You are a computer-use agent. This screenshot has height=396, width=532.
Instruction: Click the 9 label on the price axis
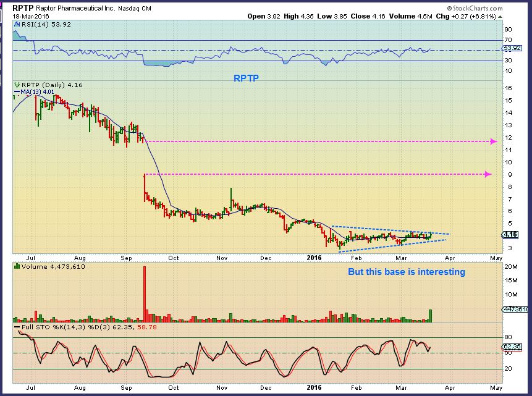[x=510, y=175]
